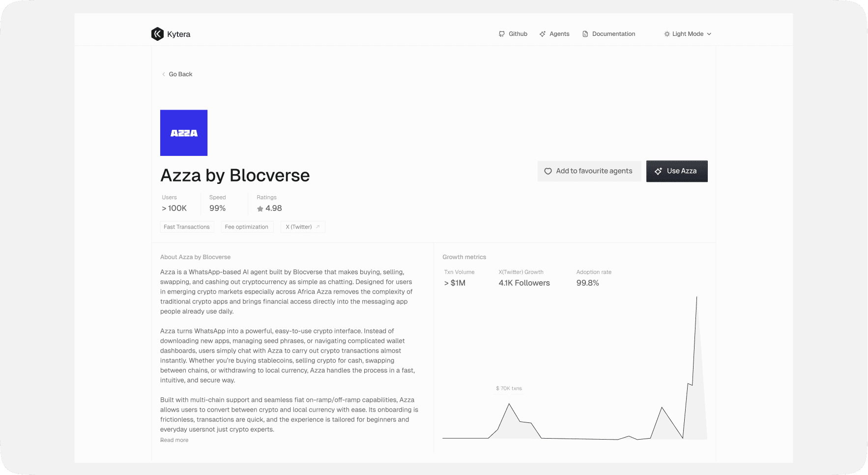Image resolution: width=868 pixels, height=475 pixels.
Task: Click the Kytera hexagon logo icon
Action: coord(157,34)
